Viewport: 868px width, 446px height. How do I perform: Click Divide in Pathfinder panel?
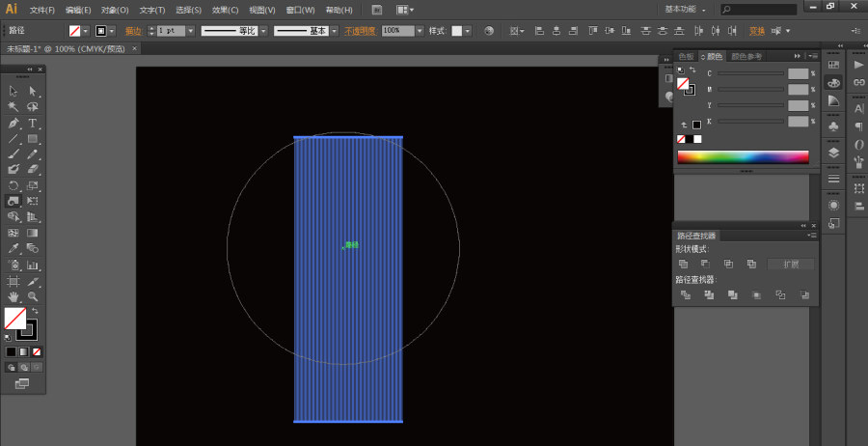[686, 294]
